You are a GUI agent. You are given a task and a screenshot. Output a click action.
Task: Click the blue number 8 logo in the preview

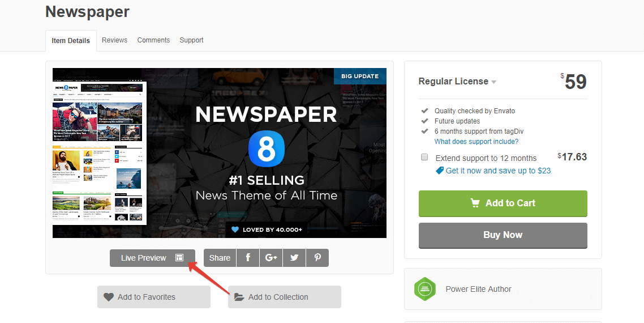(267, 150)
